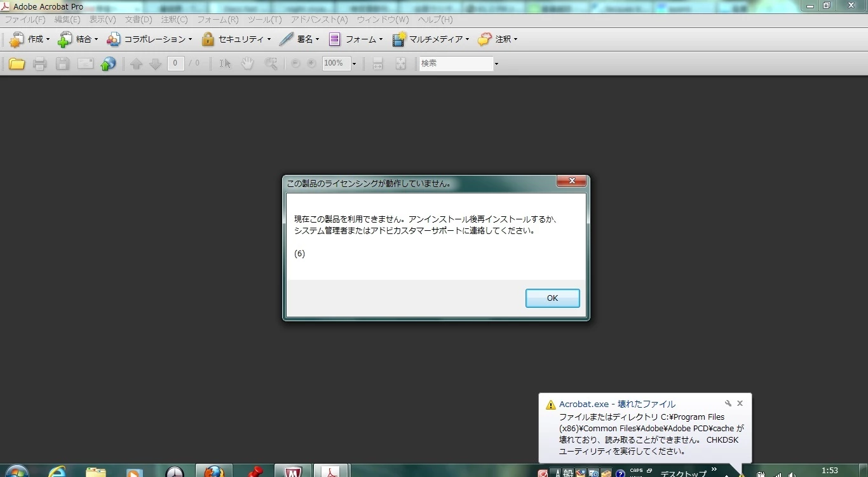Close the Acrobat.exe notification balloon

740,403
